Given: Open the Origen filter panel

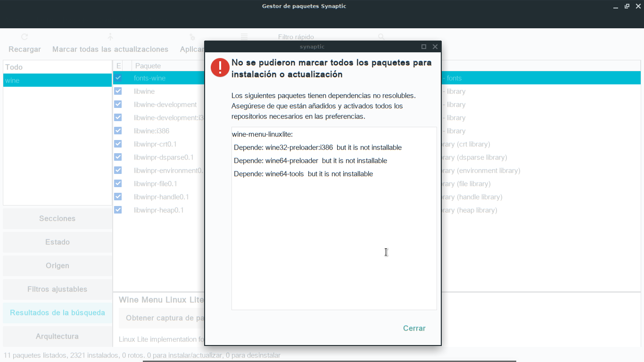Looking at the screenshot, I should (58, 265).
